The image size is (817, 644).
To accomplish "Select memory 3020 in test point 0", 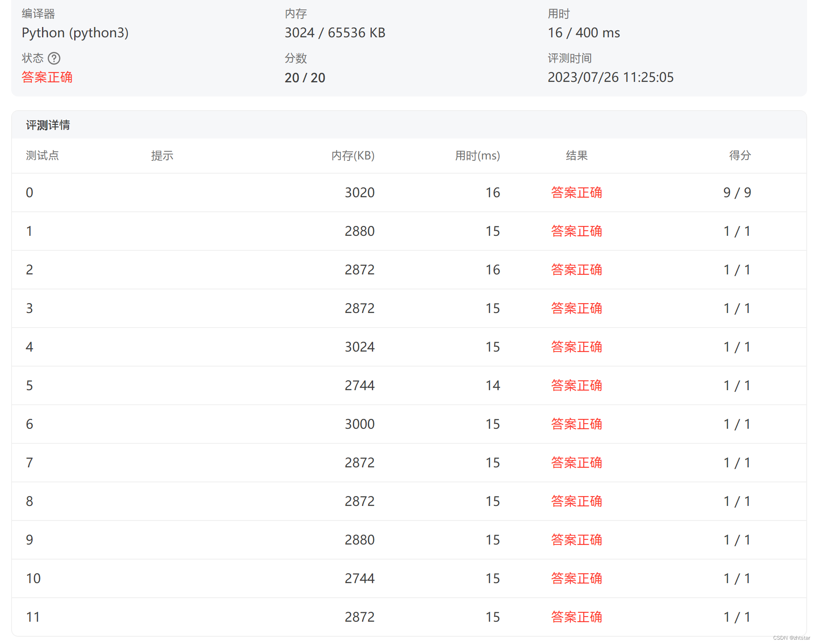I will (x=360, y=193).
